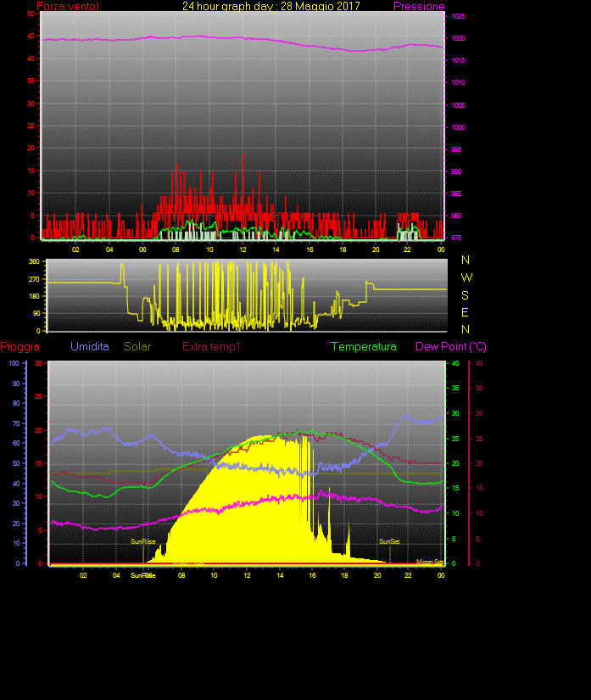Click the 50 wind speed scale value
The width and height of the screenshot is (591, 700).
(x=31, y=14)
